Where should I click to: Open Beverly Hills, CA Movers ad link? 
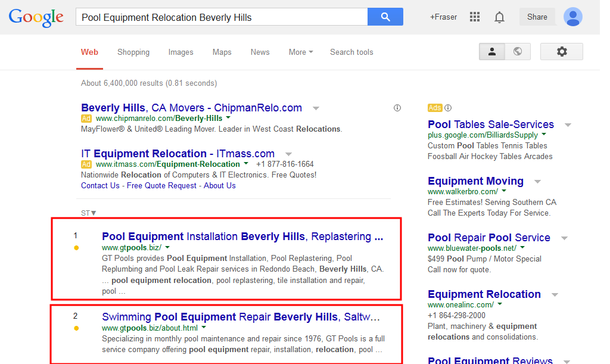click(x=191, y=108)
